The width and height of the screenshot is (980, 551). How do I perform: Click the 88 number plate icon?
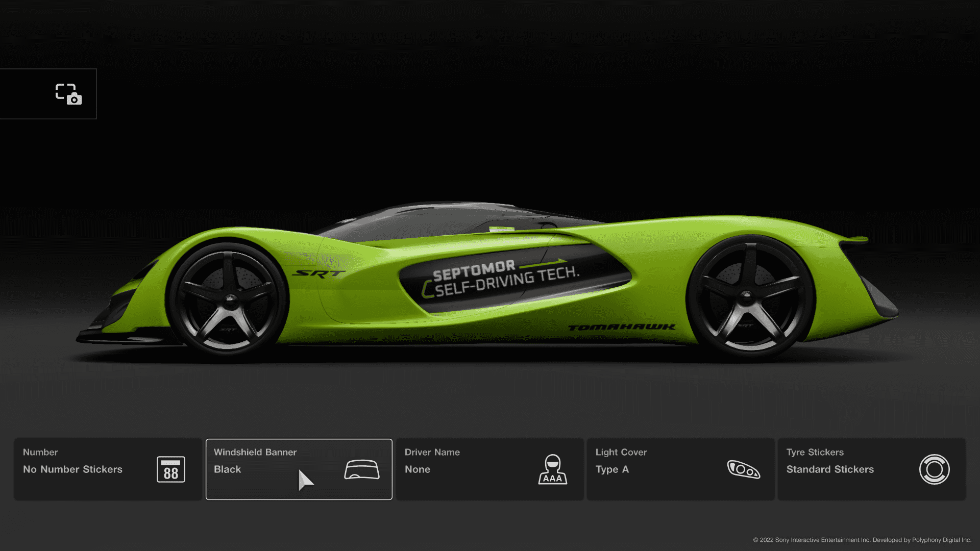170,469
